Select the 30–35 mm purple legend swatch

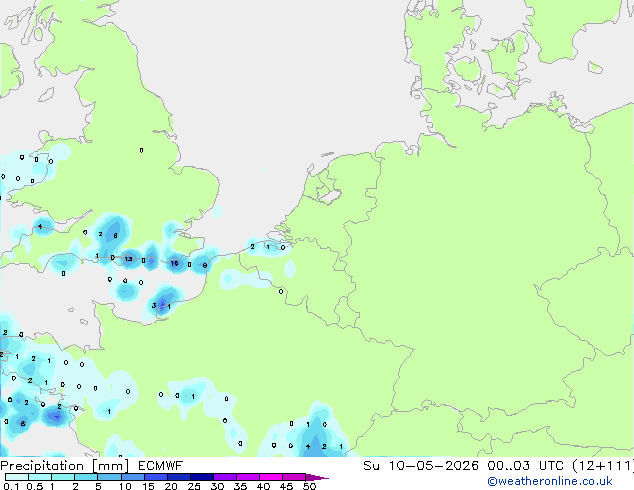pos(225,477)
